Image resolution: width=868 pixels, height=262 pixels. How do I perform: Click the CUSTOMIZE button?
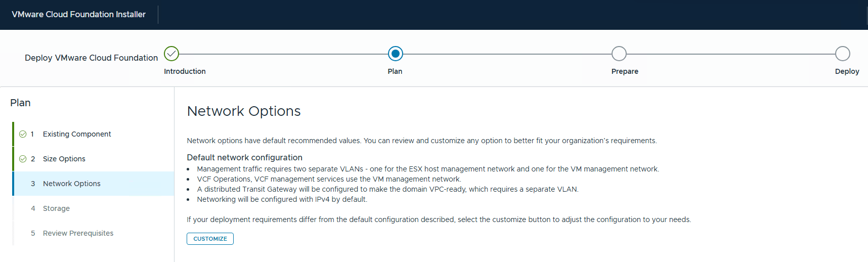click(x=210, y=239)
